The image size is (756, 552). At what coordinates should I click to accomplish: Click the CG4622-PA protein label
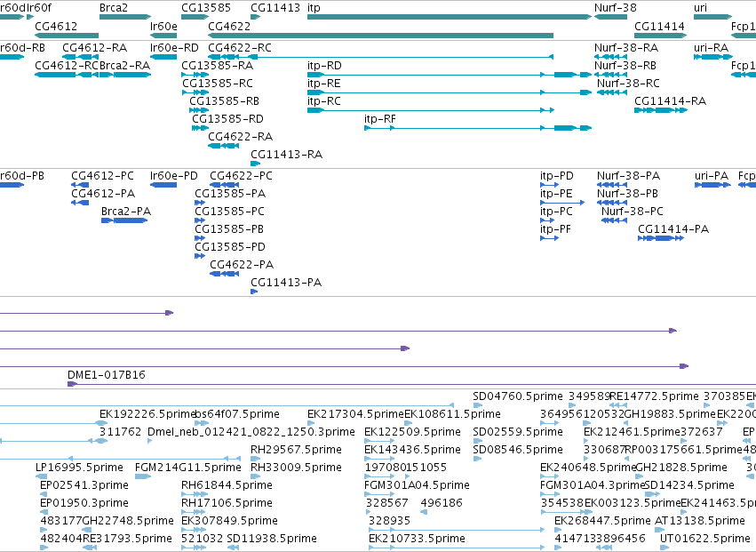pyautogui.click(x=242, y=264)
